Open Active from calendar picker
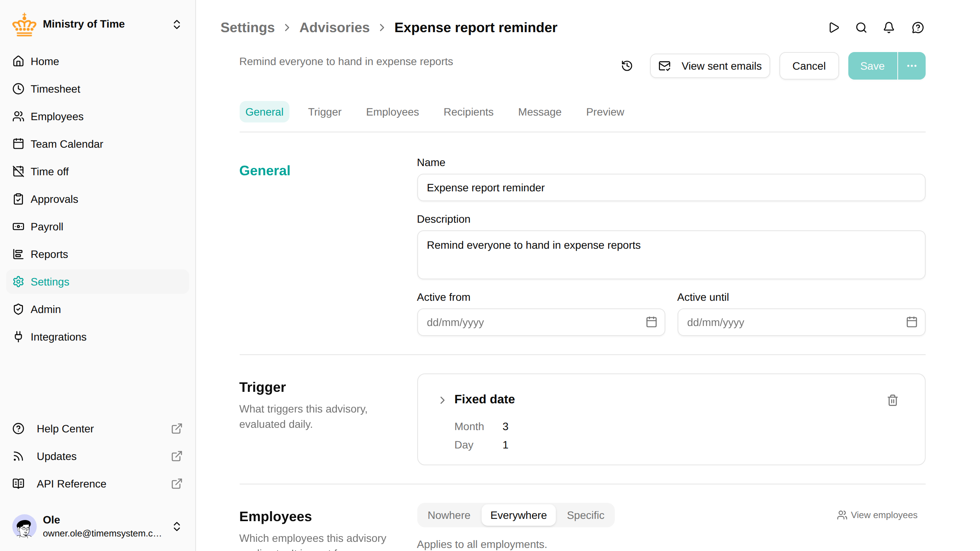Image resolution: width=980 pixels, height=551 pixels. pyautogui.click(x=652, y=322)
